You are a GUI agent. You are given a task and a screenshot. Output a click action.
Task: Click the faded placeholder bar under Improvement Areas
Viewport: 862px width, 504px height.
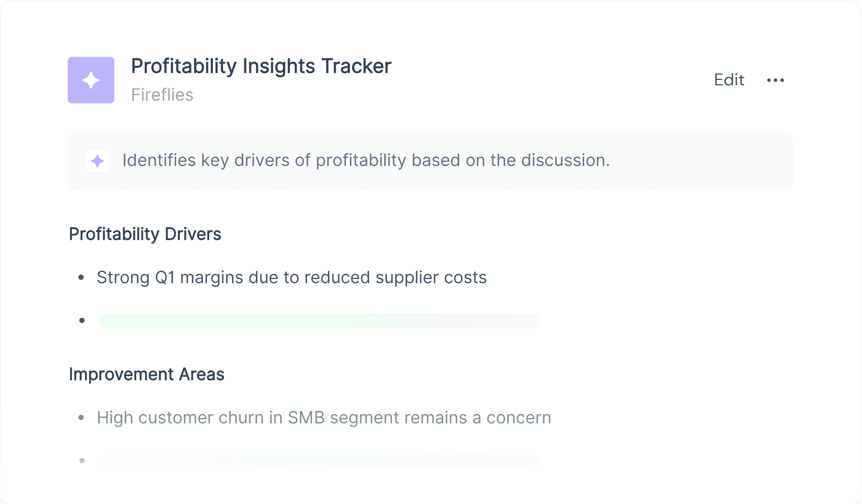click(x=319, y=462)
